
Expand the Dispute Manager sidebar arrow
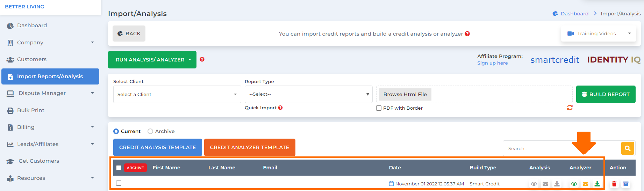[92, 93]
